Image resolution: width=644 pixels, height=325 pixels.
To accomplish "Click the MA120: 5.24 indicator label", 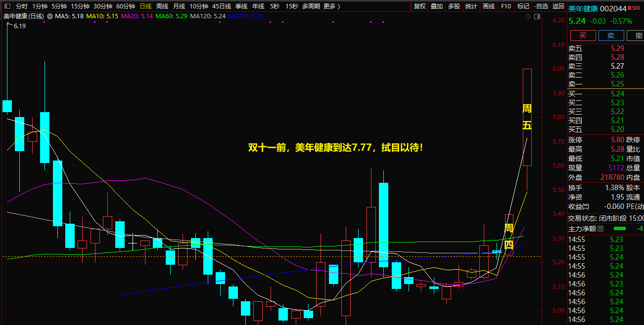I will [208, 16].
